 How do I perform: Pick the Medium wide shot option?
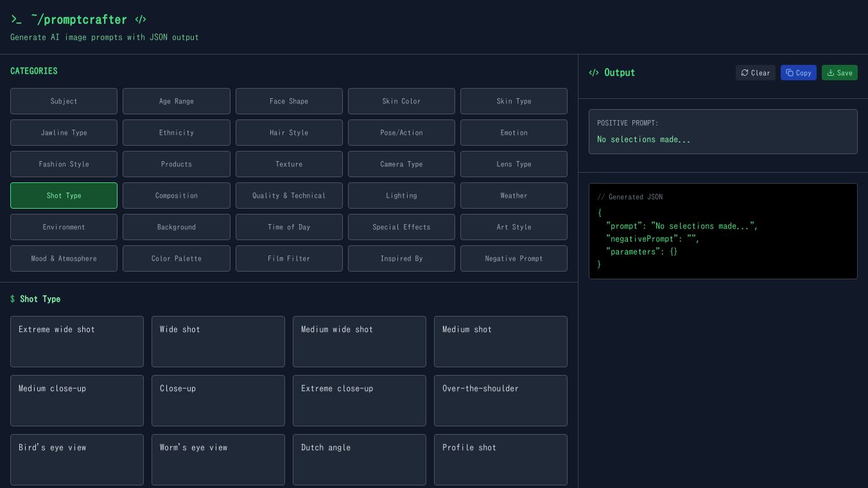click(x=360, y=342)
